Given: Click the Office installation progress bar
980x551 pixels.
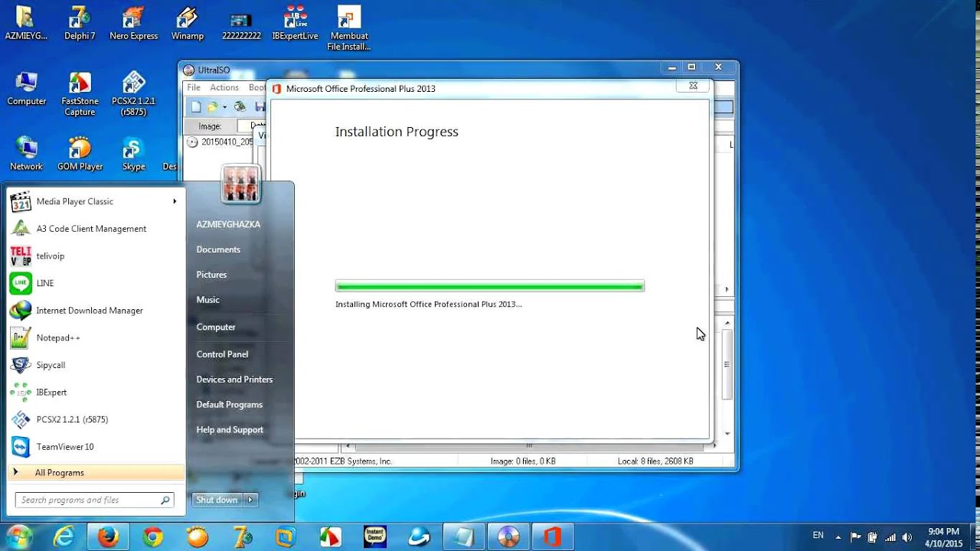Looking at the screenshot, I should coord(490,286).
